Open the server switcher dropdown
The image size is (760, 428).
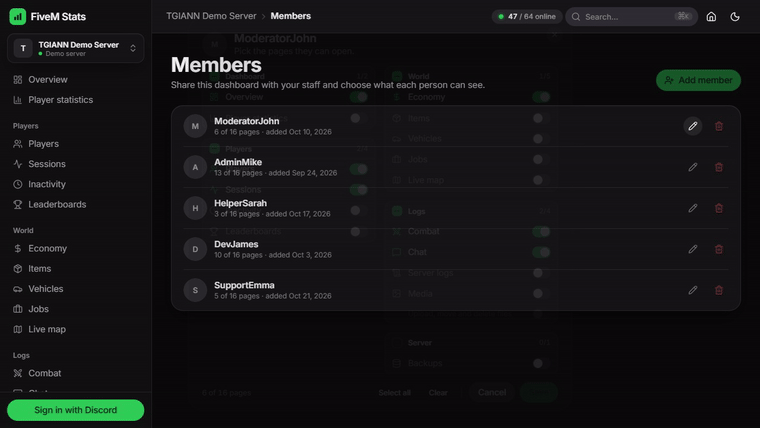pyautogui.click(x=76, y=48)
